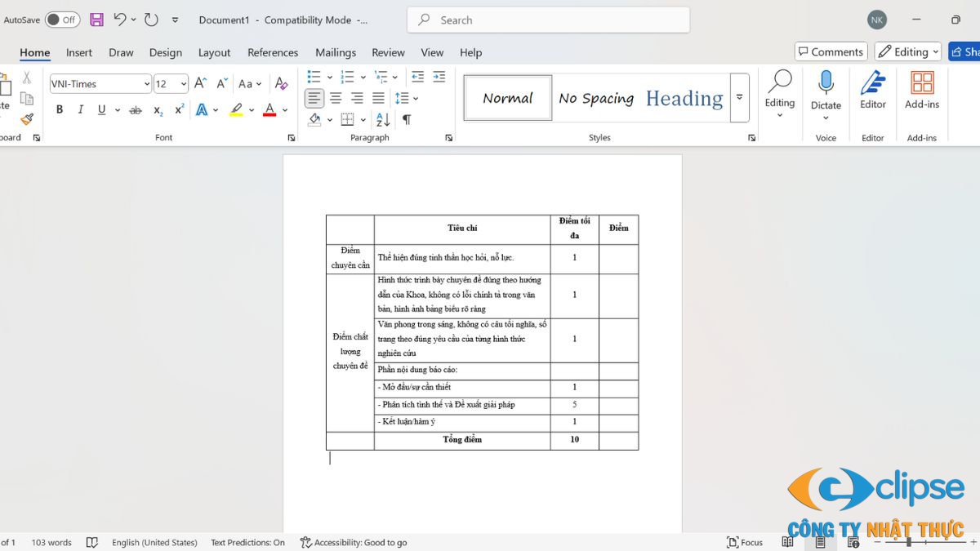980x551 pixels.
Task: Apply the Heading style
Action: click(684, 98)
